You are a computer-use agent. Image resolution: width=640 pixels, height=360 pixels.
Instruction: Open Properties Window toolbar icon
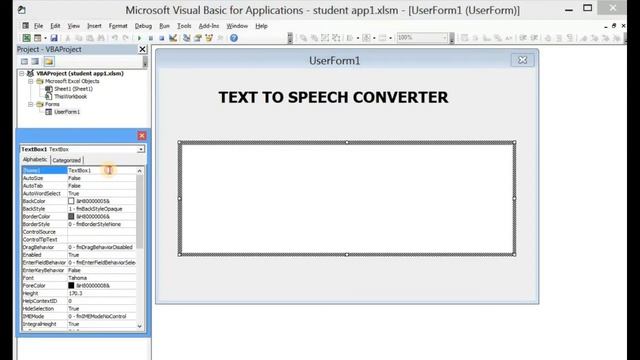198,38
